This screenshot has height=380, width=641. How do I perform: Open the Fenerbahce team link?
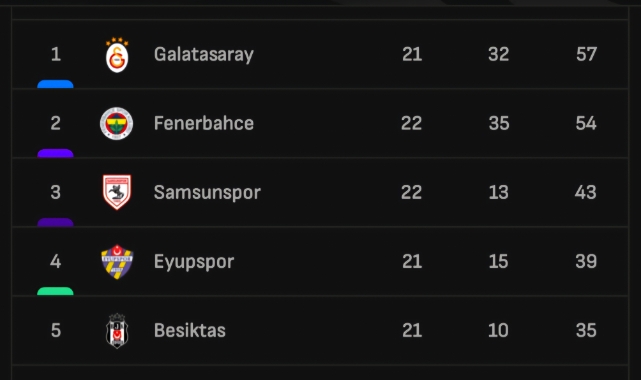(x=204, y=123)
